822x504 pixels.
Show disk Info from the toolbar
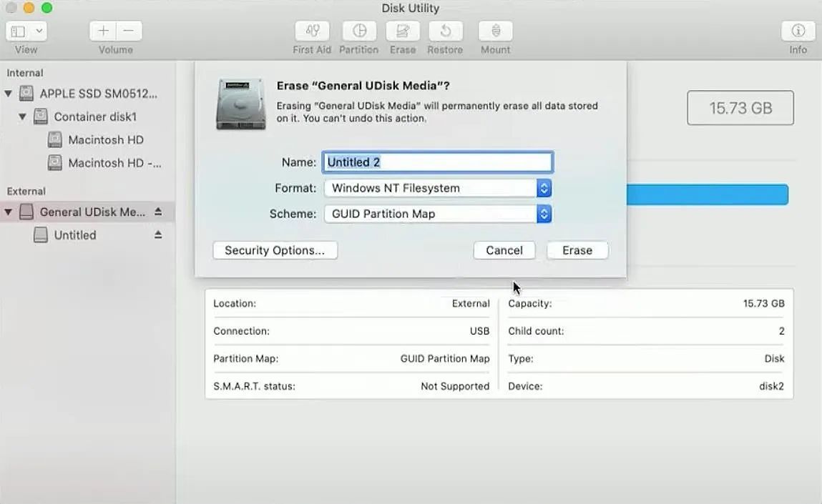[798, 31]
